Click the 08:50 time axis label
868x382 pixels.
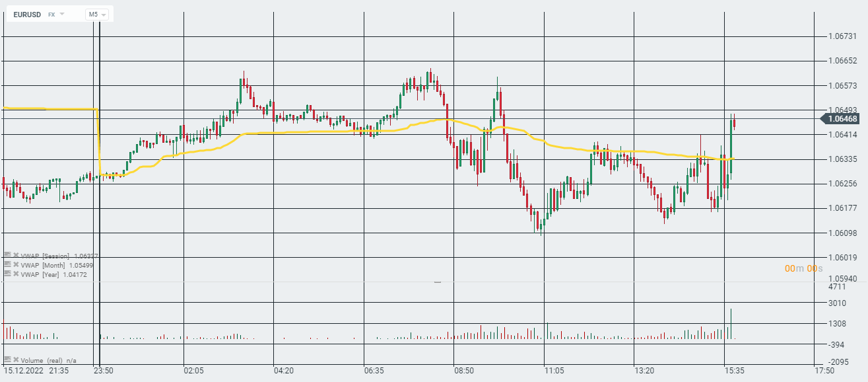point(463,371)
